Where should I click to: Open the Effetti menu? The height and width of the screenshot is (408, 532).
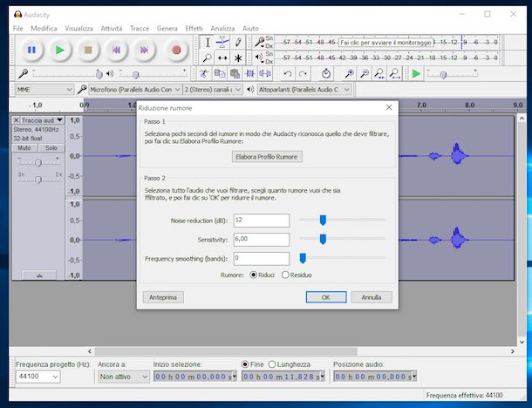(194, 29)
